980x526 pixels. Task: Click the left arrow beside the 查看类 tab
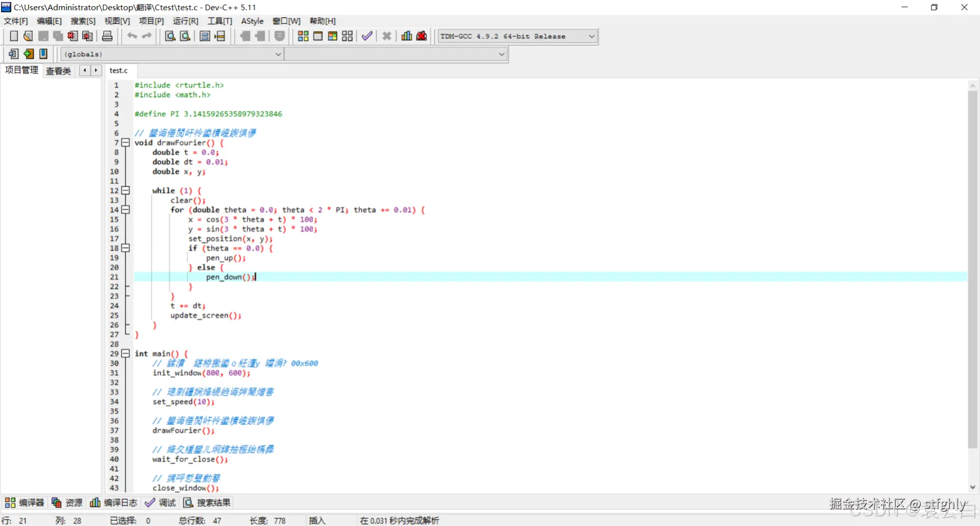point(85,70)
